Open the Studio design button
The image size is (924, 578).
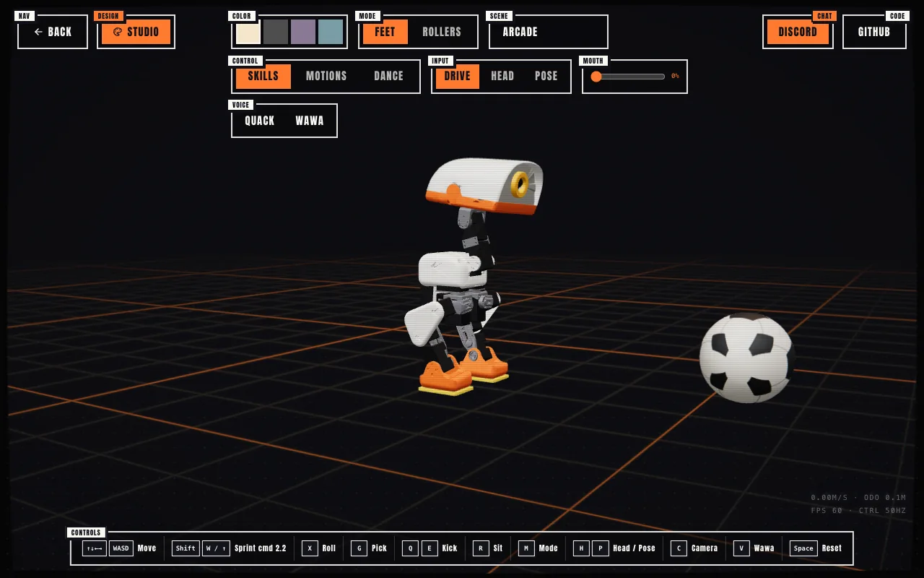click(x=136, y=32)
